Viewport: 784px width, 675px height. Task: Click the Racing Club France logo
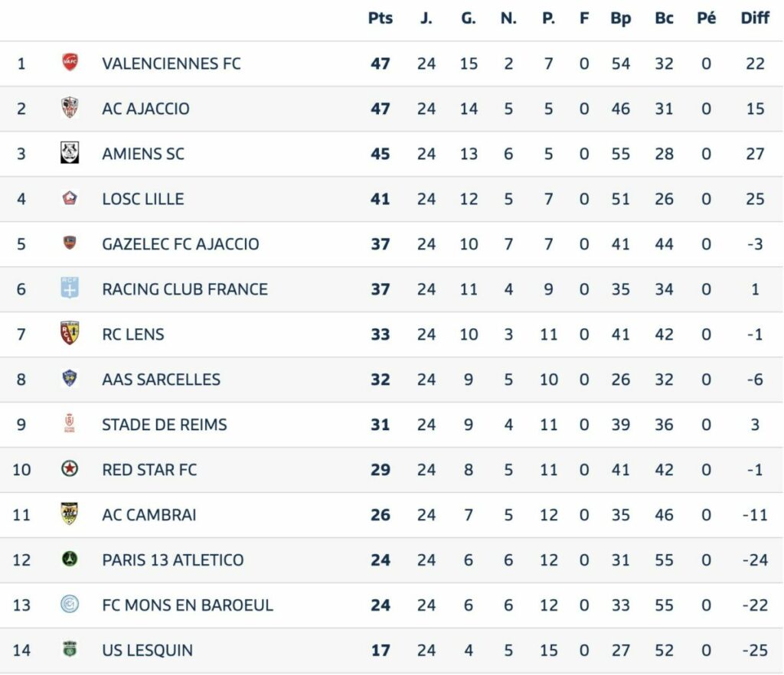click(70, 289)
